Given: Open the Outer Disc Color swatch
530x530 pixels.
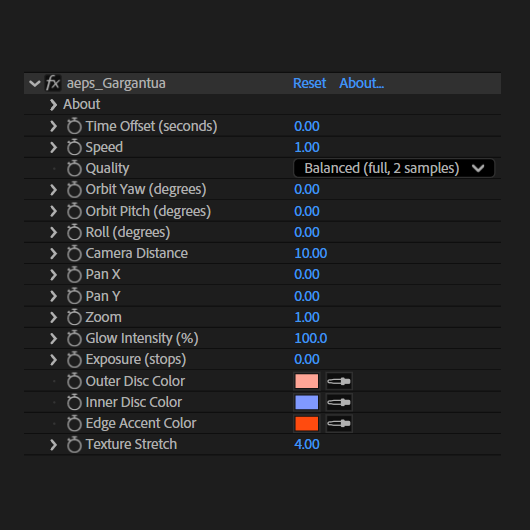Looking at the screenshot, I should click(307, 381).
